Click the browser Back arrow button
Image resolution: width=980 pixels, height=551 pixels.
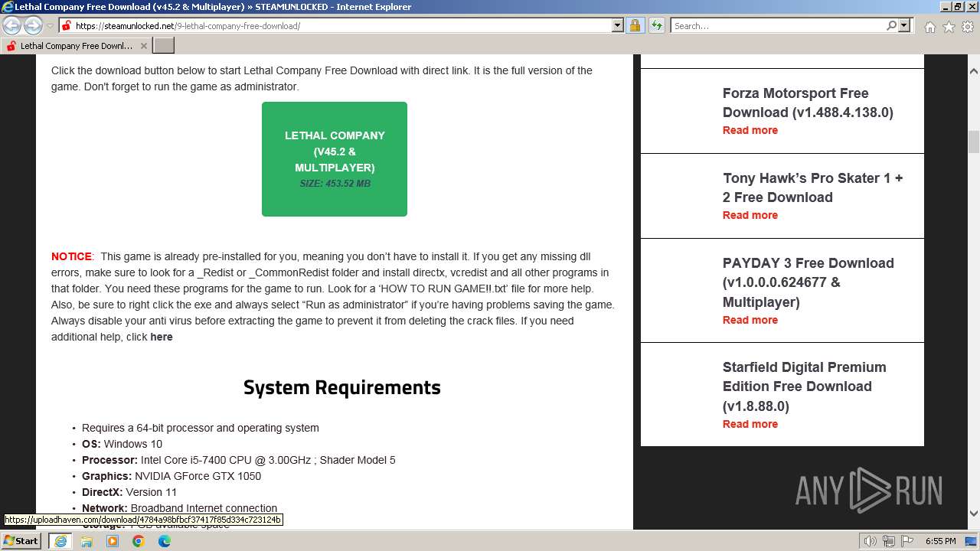tap(12, 26)
